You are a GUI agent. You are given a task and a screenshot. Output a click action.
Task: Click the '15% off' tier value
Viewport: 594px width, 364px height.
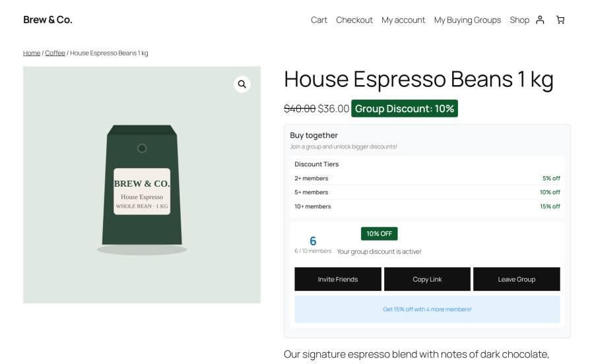(550, 206)
